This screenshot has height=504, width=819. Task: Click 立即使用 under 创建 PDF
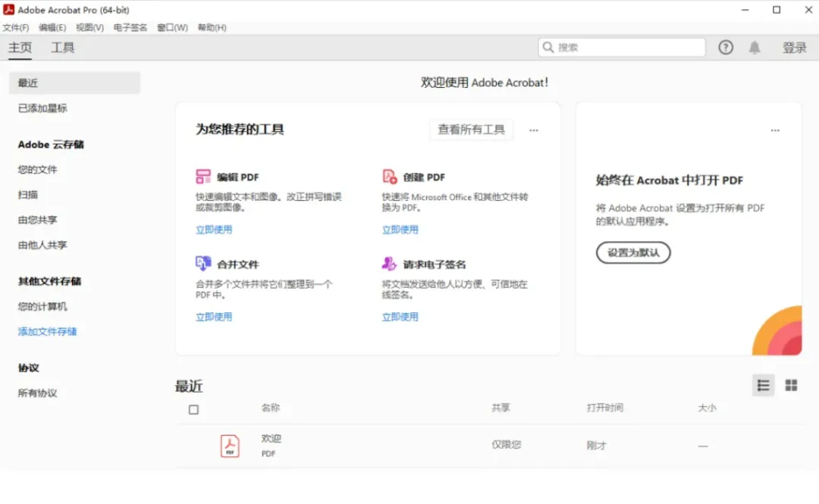[x=400, y=230]
